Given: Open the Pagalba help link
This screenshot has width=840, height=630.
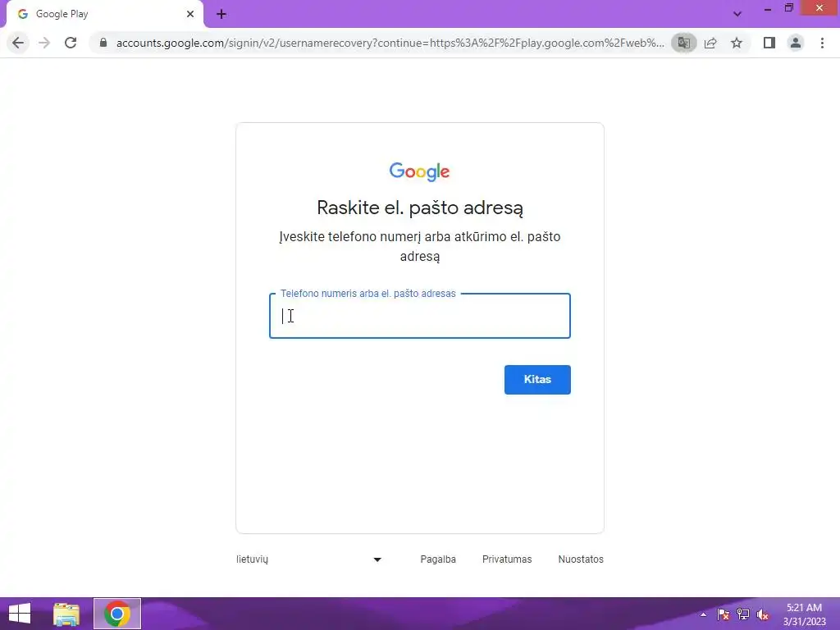Looking at the screenshot, I should pos(438,559).
